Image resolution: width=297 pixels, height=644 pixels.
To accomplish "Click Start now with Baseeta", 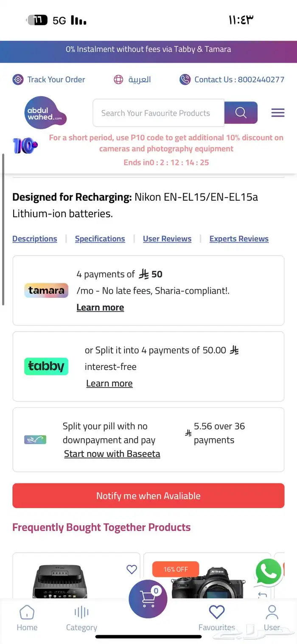I will pos(112,454).
